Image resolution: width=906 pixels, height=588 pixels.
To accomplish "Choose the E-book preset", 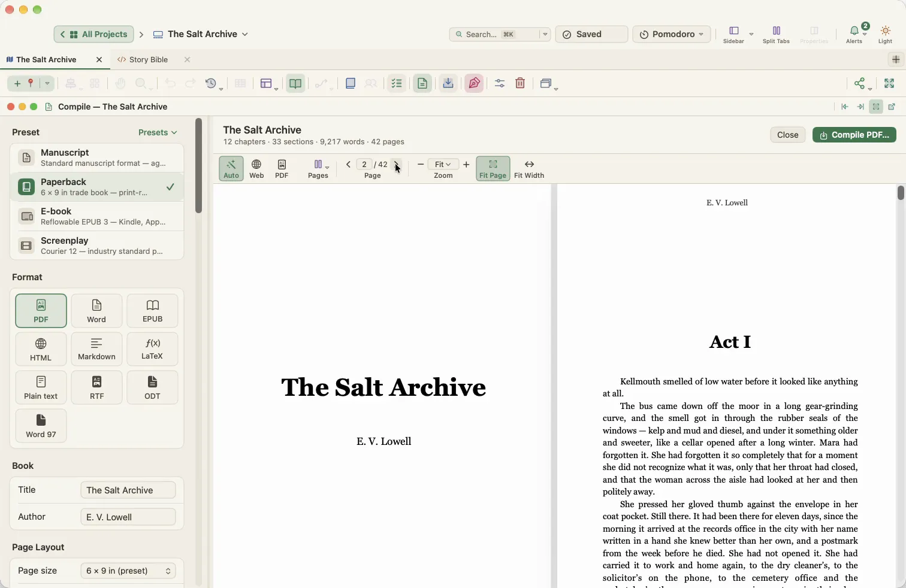I will (96, 216).
